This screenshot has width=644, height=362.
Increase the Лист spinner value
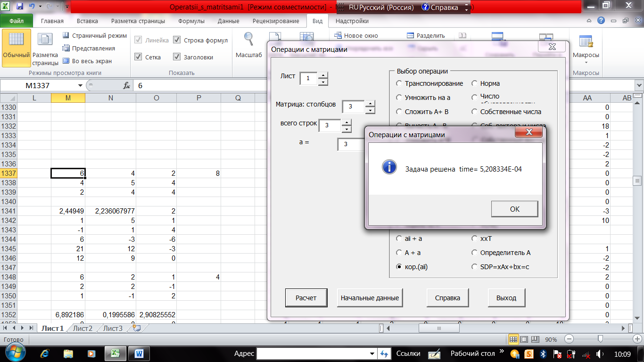[x=322, y=75]
